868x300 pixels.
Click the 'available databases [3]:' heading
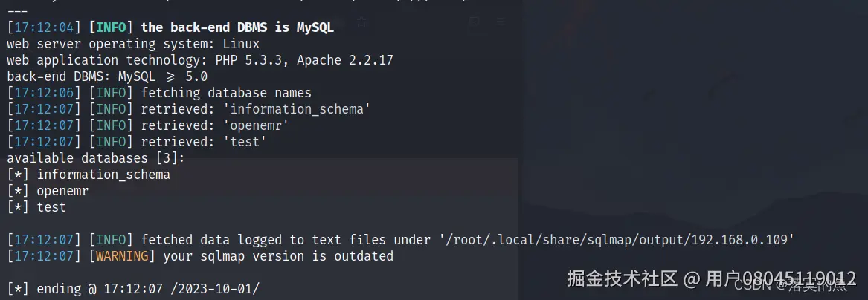[x=95, y=158]
